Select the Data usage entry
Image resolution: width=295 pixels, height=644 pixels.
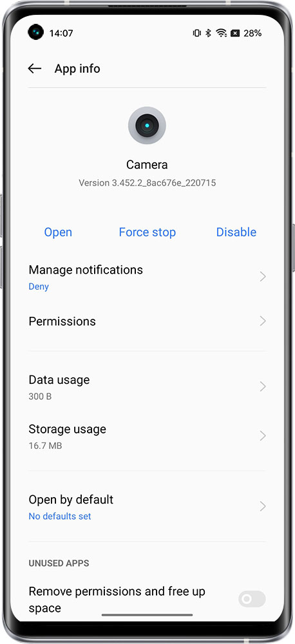click(x=147, y=387)
